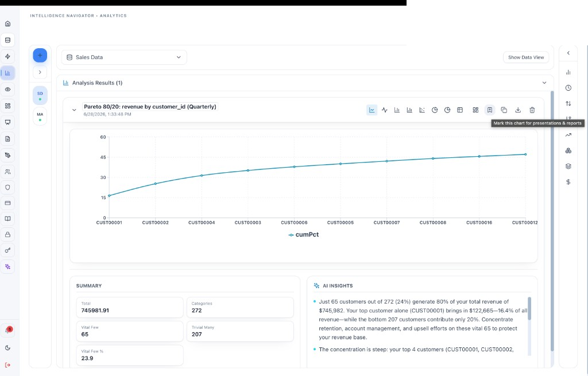Click the Categories 272 summary card
The height and width of the screenshot is (376, 588).
pyautogui.click(x=240, y=307)
